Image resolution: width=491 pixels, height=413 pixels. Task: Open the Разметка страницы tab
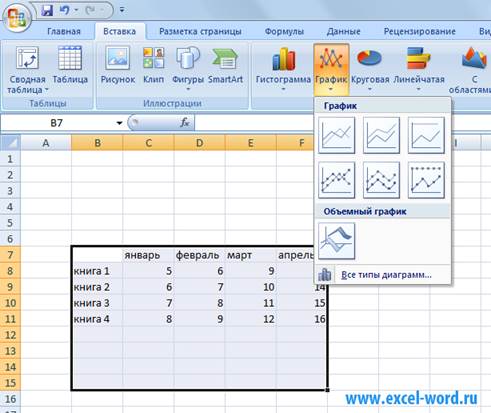coord(200,31)
